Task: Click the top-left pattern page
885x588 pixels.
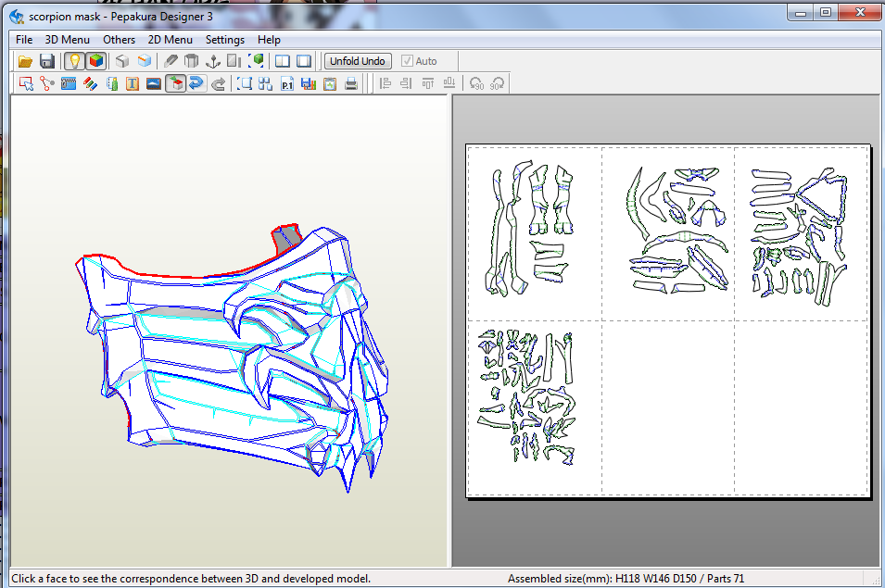Action: (535, 234)
